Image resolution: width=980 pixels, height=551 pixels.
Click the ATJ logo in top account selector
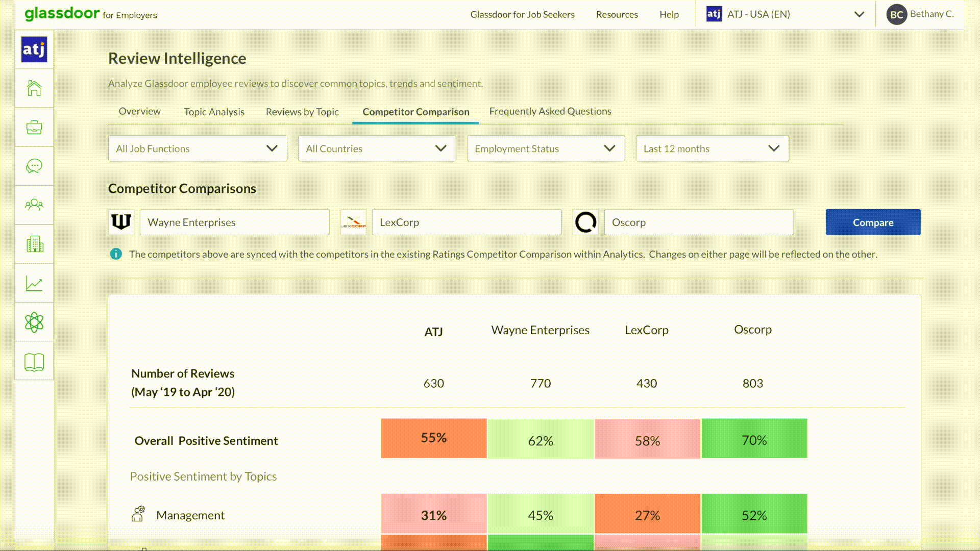(x=714, y=14)
